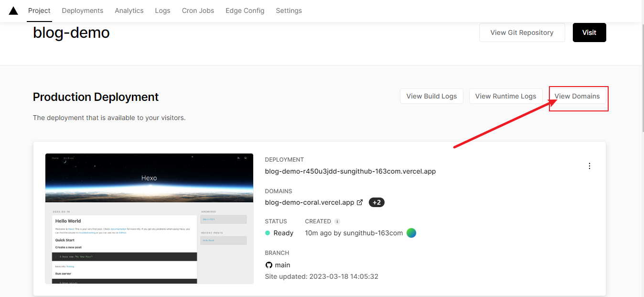Click the green Ready status dot
644x297 pixels.
tap(268, 233)
